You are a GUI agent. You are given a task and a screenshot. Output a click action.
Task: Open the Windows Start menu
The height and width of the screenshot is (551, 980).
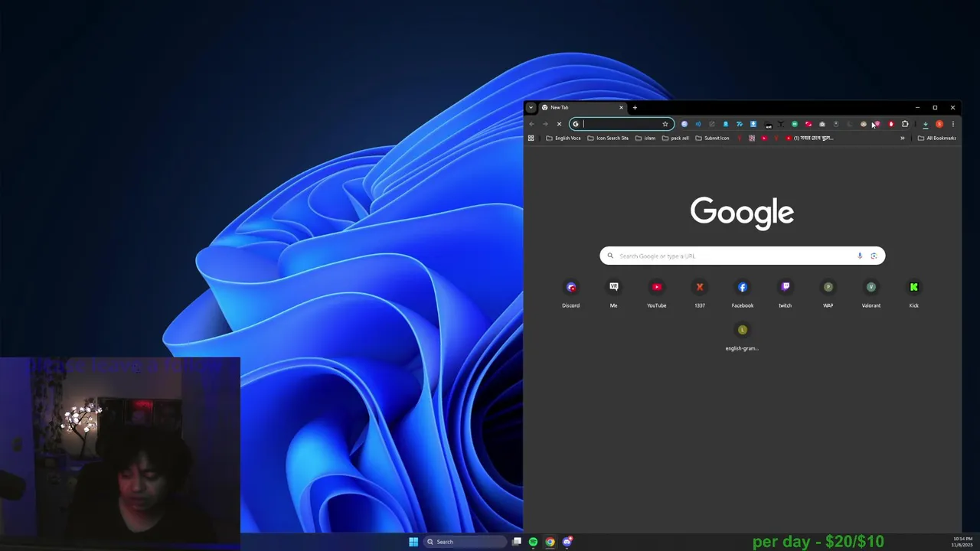(x=413, y=542)
